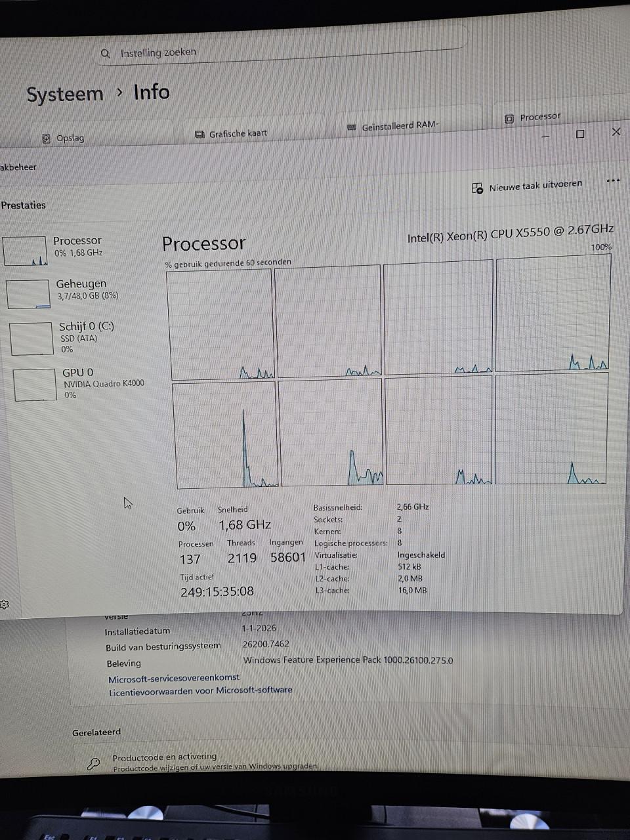Click the Basissnelheid value '2,66 GHz'

click(413, 507)
